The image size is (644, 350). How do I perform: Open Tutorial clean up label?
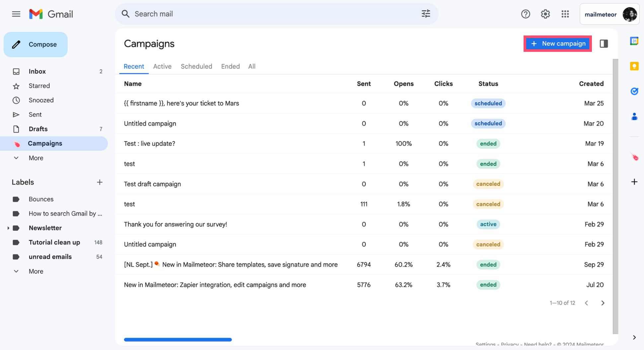54,242
